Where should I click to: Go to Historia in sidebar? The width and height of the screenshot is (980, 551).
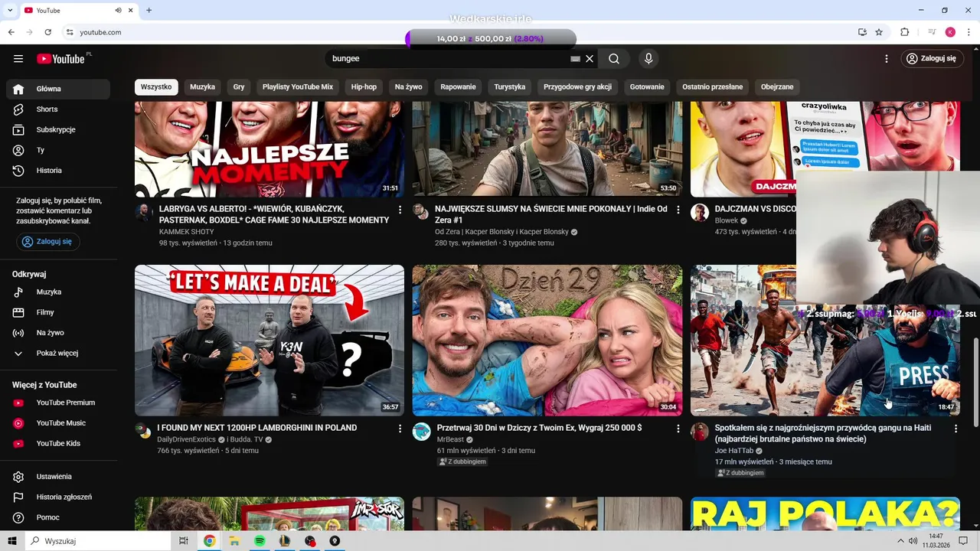[x=58, y=171]
